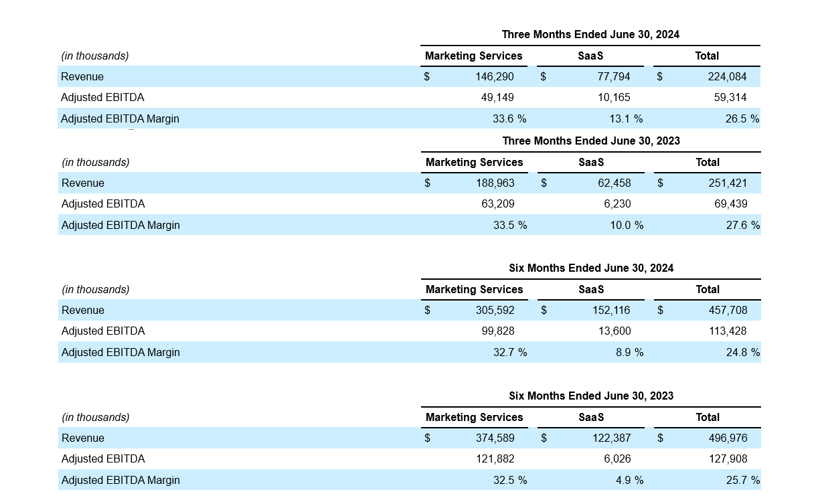Click Marketing Services header under Six Months 2023

pos(475,418)
